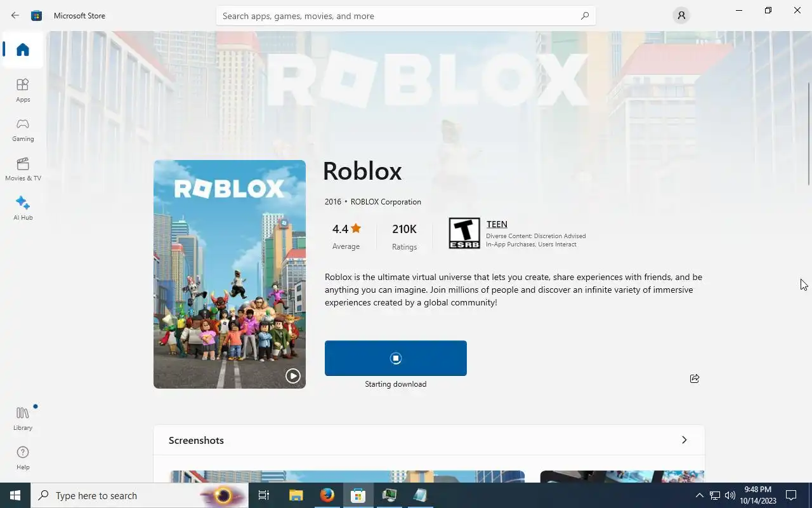Click the 4.4 average rating

[346, 236]
